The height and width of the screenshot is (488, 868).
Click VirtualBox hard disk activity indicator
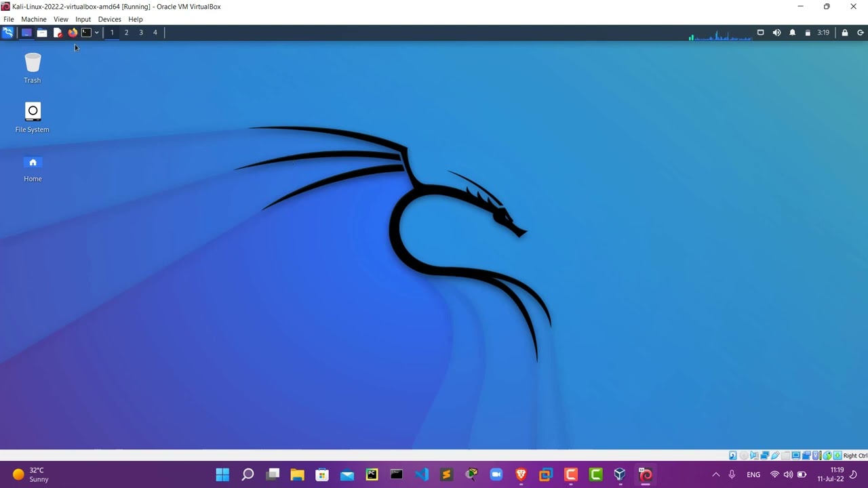pos(733,455)
